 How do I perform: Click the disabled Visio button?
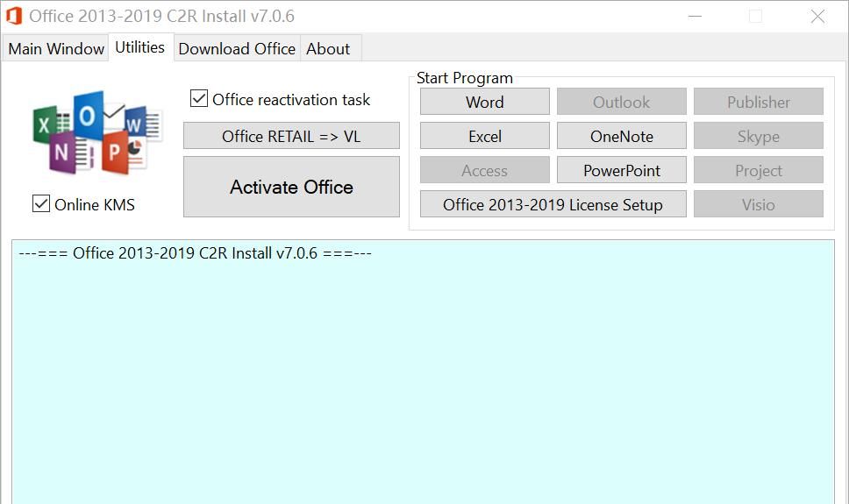(759, 204)
